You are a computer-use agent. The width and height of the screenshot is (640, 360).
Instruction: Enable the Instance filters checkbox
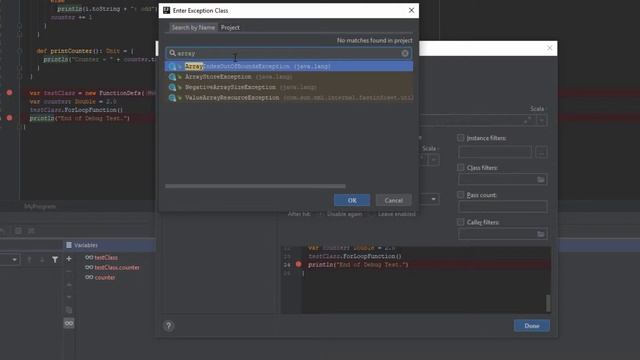click(461, 138)
